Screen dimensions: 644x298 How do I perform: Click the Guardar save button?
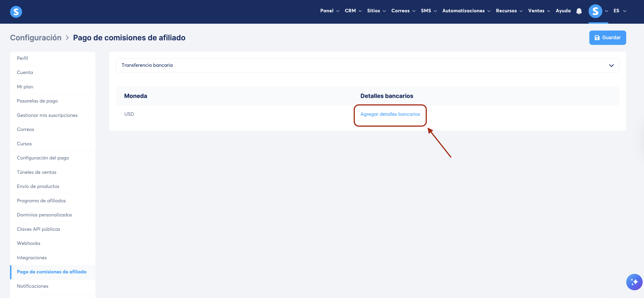click(x=607, y=38)
